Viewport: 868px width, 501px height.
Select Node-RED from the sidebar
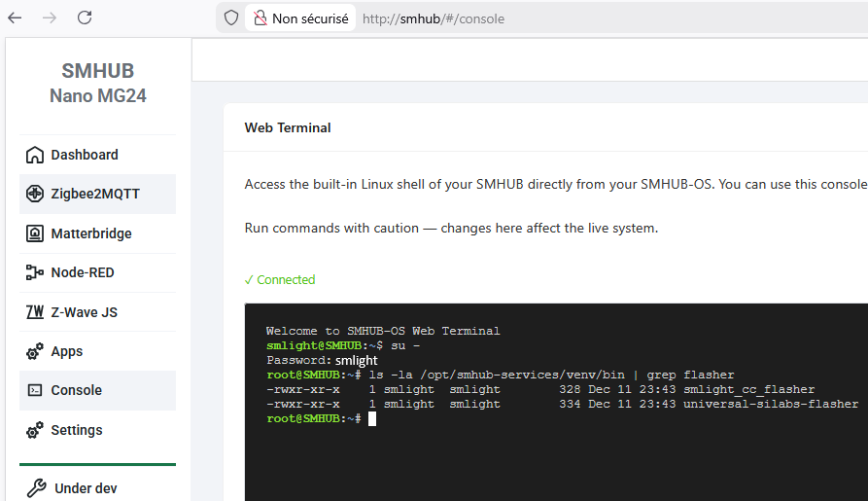pyautogui.click(x=97, y=272)
